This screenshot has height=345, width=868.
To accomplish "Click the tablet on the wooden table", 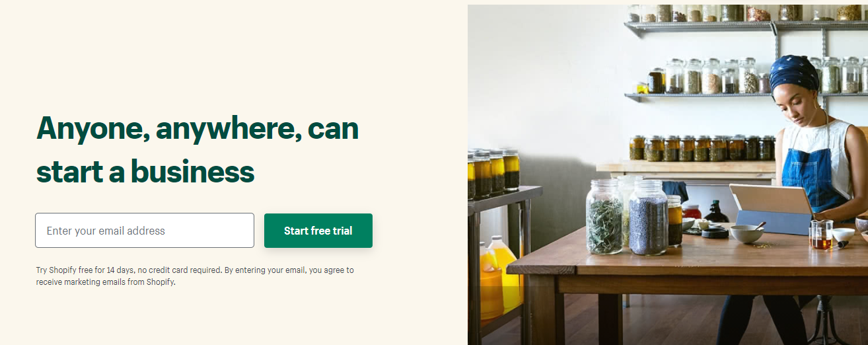I will click(x=772, y=208).
